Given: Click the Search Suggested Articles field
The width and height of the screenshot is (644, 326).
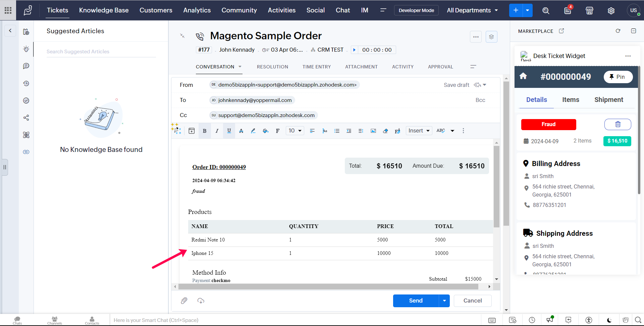Looking at the screenshot, I should click(x=101, y=52).
